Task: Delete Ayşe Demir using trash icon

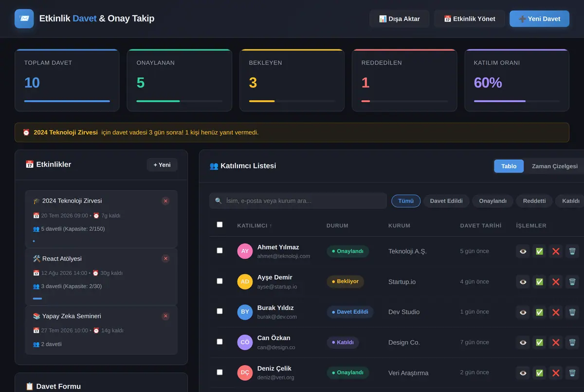Action: click(572, 282)
